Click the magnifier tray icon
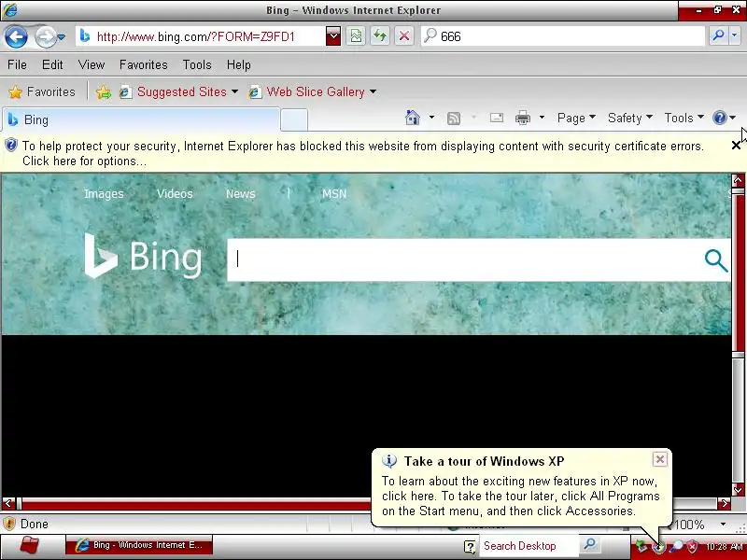The height and width of the screenshot is (560, 747). pos(675,547)
